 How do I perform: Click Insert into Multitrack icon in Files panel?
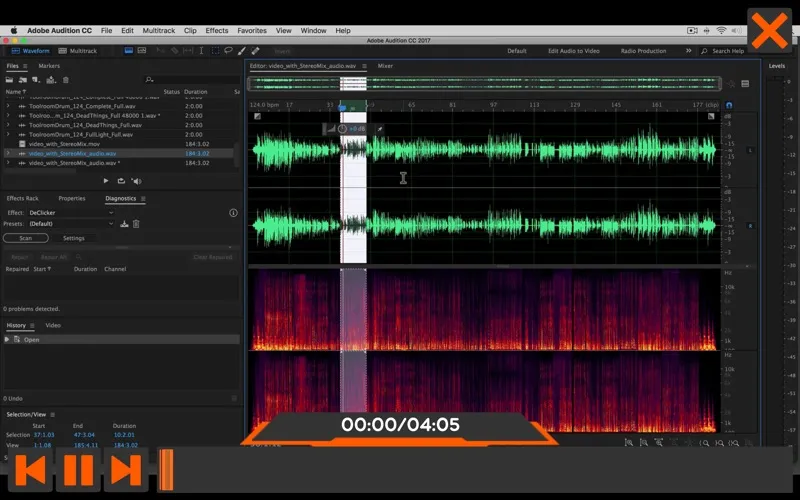tap(51, 80)
